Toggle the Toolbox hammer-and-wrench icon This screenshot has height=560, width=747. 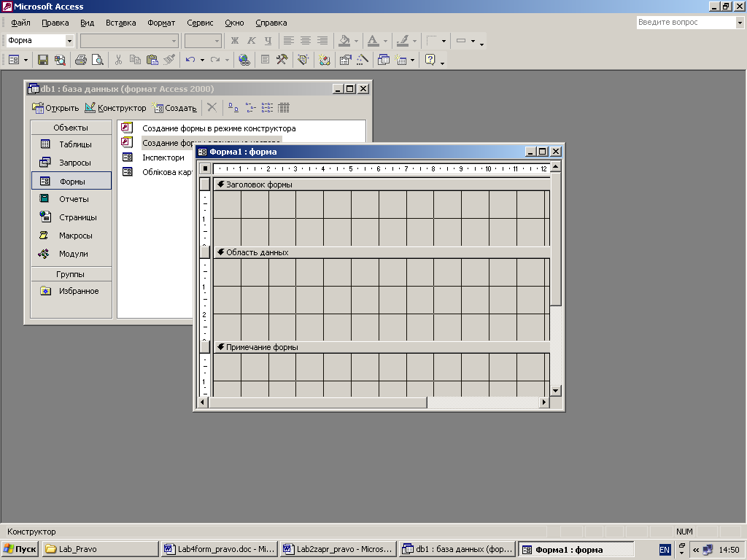point(282,60)
